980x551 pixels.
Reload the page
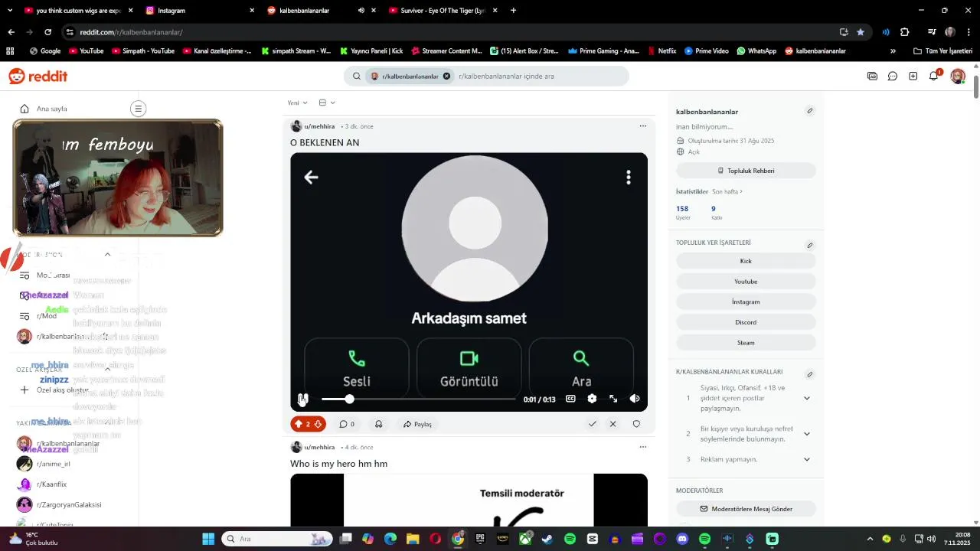(47, 32)
